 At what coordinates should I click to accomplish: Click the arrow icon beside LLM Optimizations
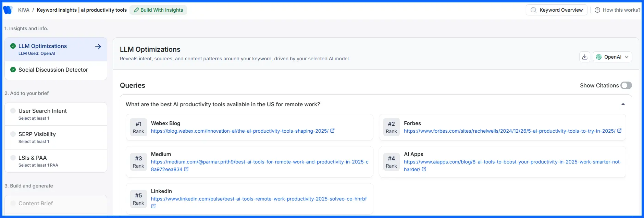coord(98,47)
